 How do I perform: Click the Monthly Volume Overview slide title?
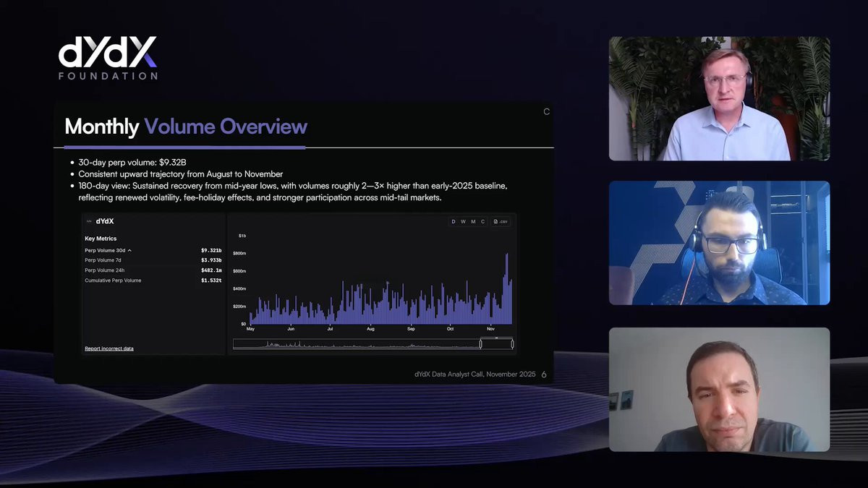coord(186,127)
